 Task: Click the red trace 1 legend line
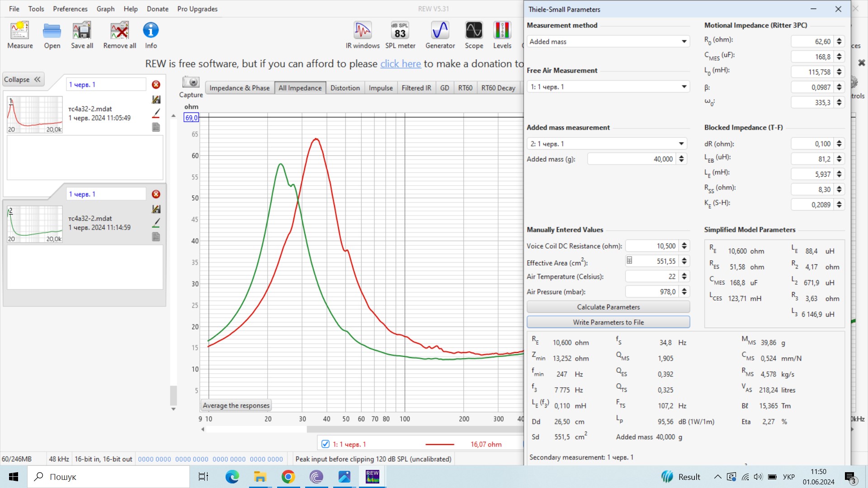click(x=439, y=444)
